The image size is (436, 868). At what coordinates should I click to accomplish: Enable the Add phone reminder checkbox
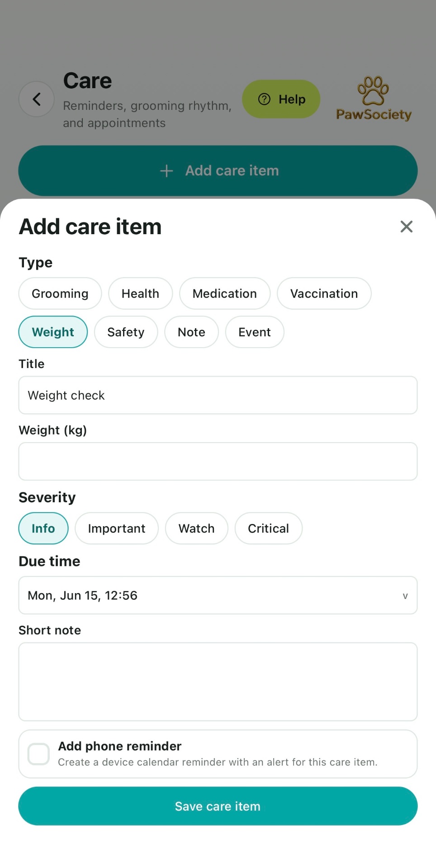tap(38, 754)
